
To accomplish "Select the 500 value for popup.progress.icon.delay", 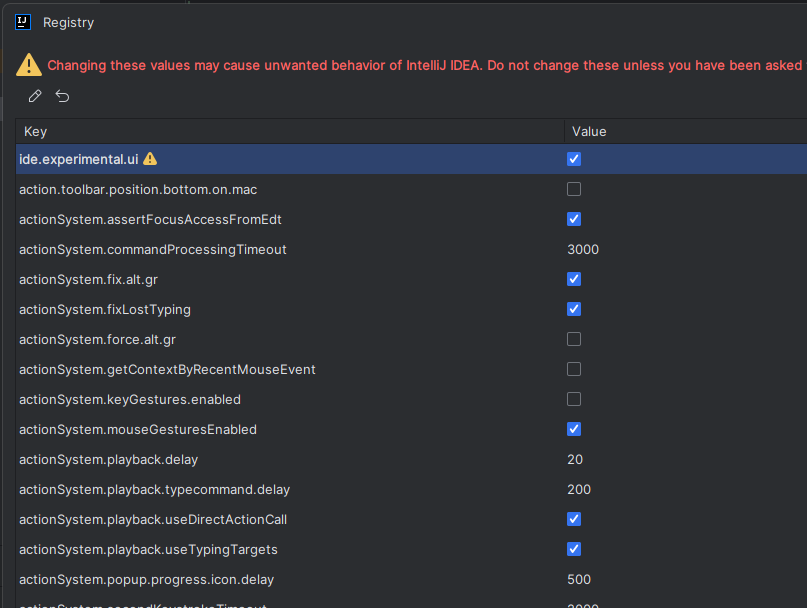I will (x=579, y=579).
